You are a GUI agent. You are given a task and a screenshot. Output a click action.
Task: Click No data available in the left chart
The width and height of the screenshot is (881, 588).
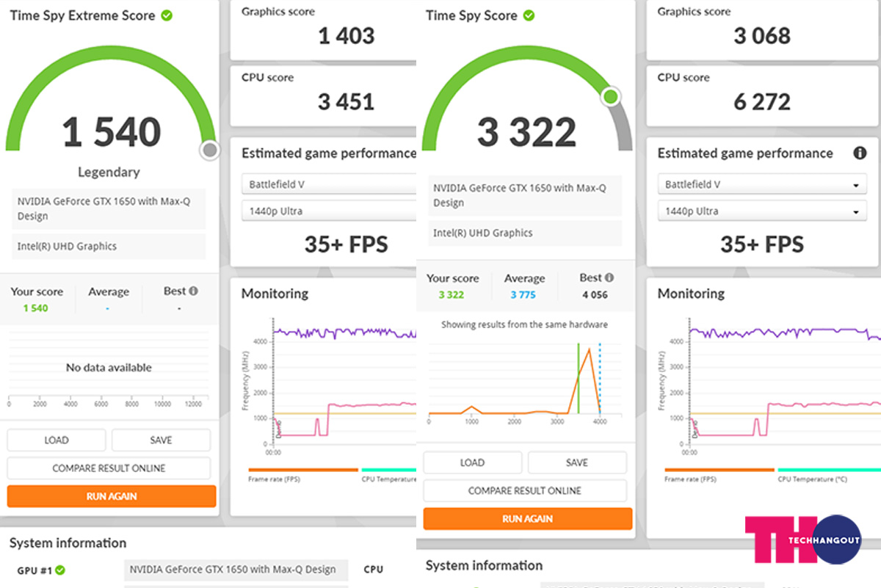109,368
